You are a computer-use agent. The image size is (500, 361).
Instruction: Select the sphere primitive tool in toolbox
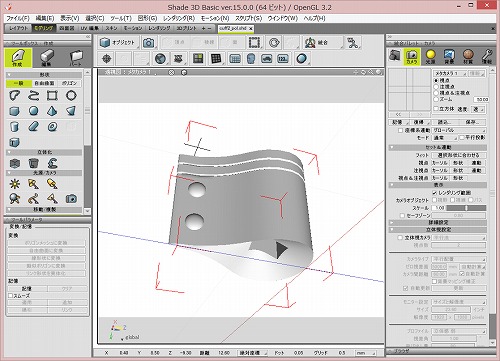point(33,111)
